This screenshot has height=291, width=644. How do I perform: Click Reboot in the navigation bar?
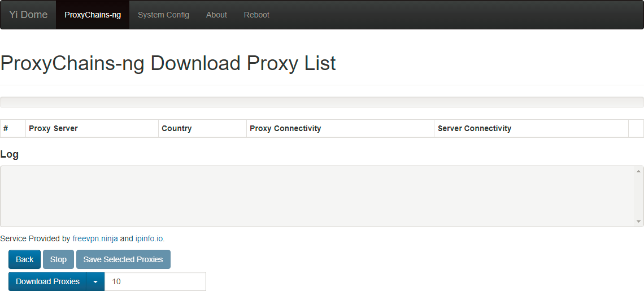point(256,15)
